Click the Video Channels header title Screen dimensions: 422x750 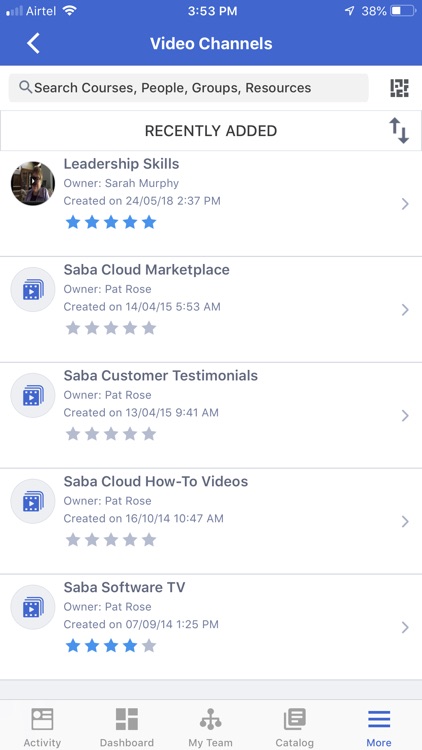pyautogui.click(x=211, y=44)
